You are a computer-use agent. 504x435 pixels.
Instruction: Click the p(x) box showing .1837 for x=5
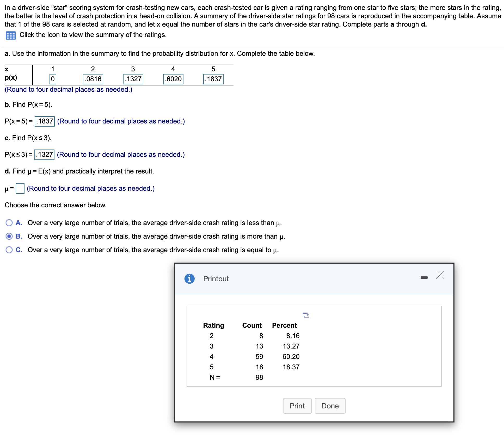tap(213, 79)
